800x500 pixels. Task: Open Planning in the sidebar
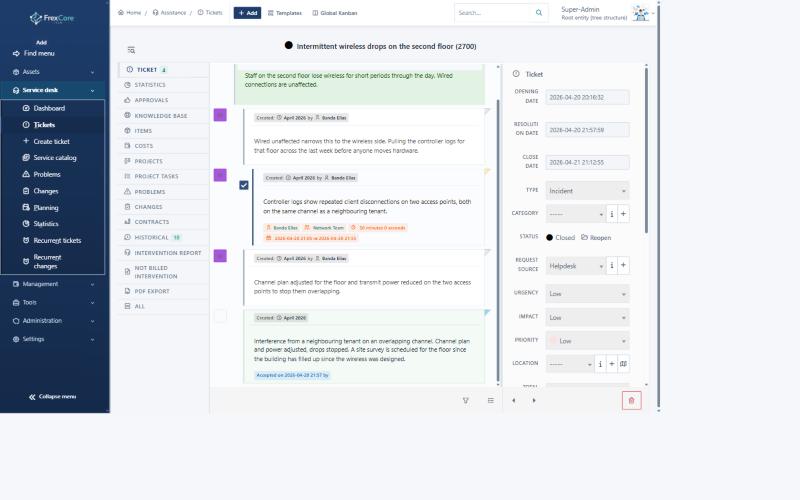pyautogui.click(x=45, y=208)
